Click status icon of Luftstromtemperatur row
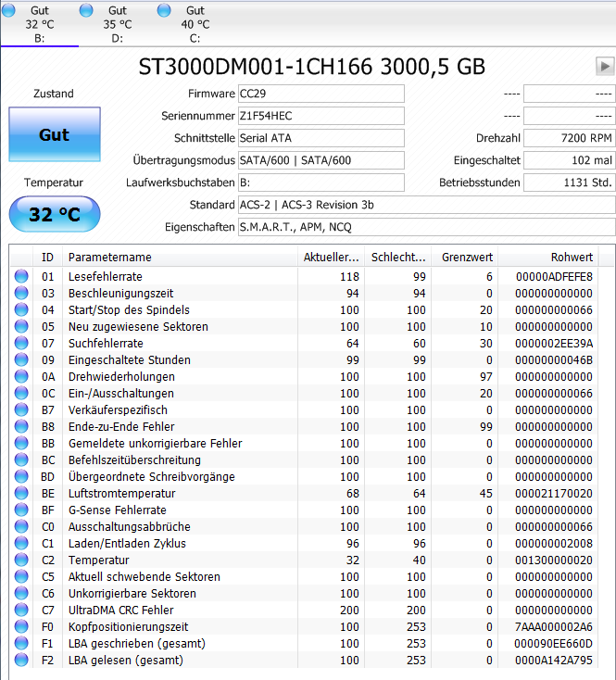 coord(21,493)
